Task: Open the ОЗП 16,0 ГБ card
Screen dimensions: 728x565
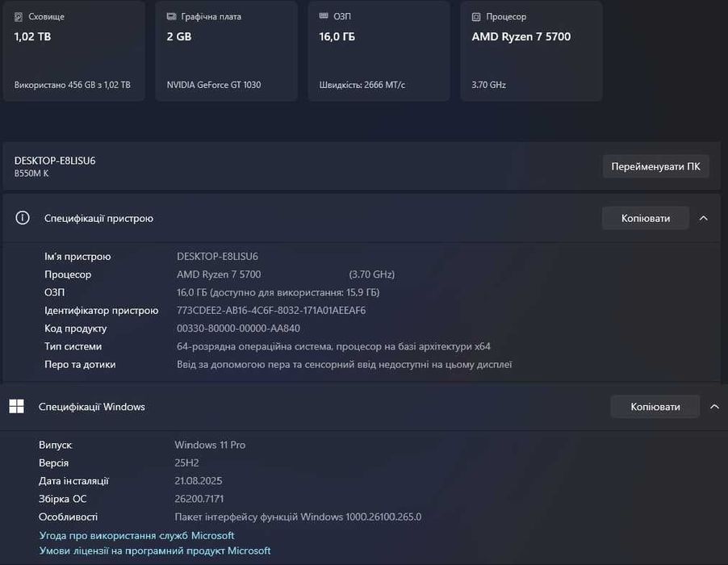Action: coord(379,51)
